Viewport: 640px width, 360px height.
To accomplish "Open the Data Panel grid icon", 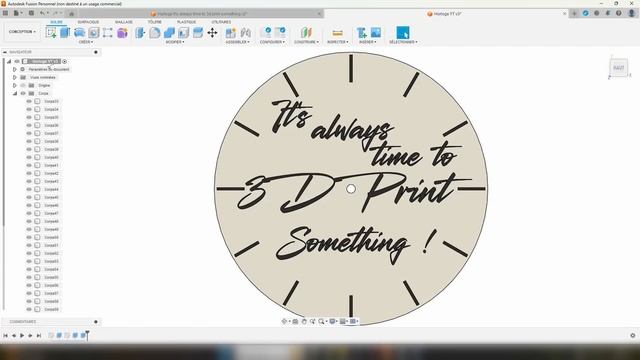I will (x=5, y=13).
